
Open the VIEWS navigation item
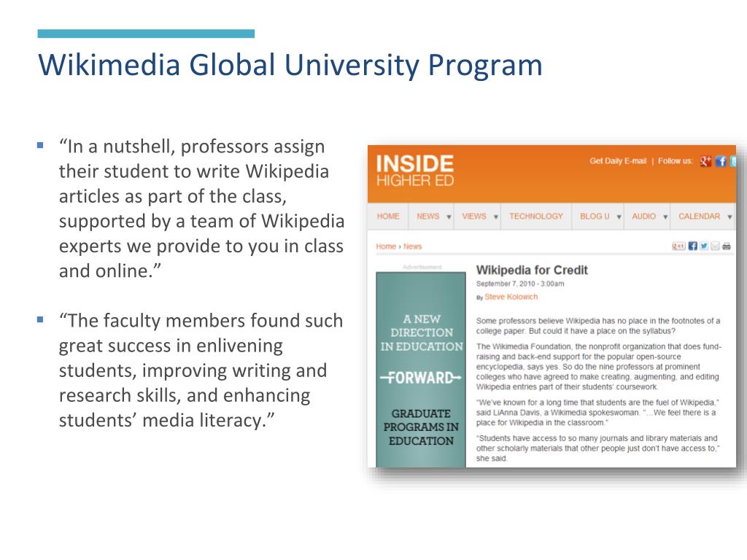click(474, 216)
